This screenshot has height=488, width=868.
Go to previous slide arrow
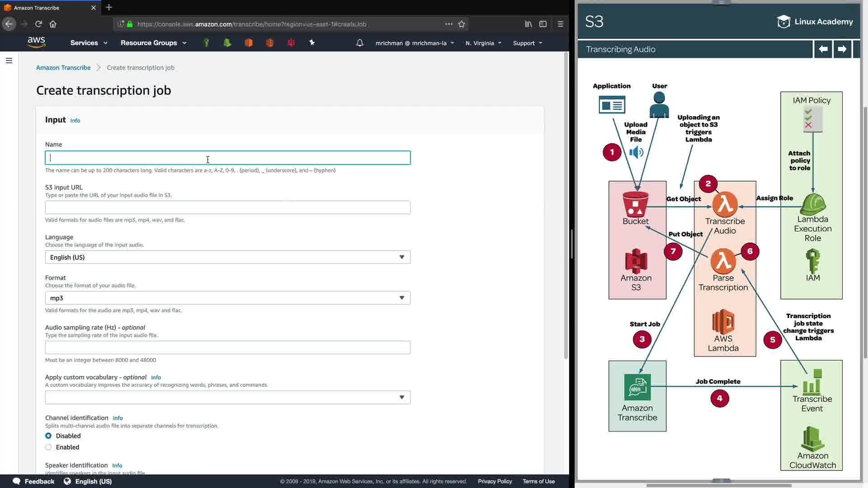(x=823, y=49)
